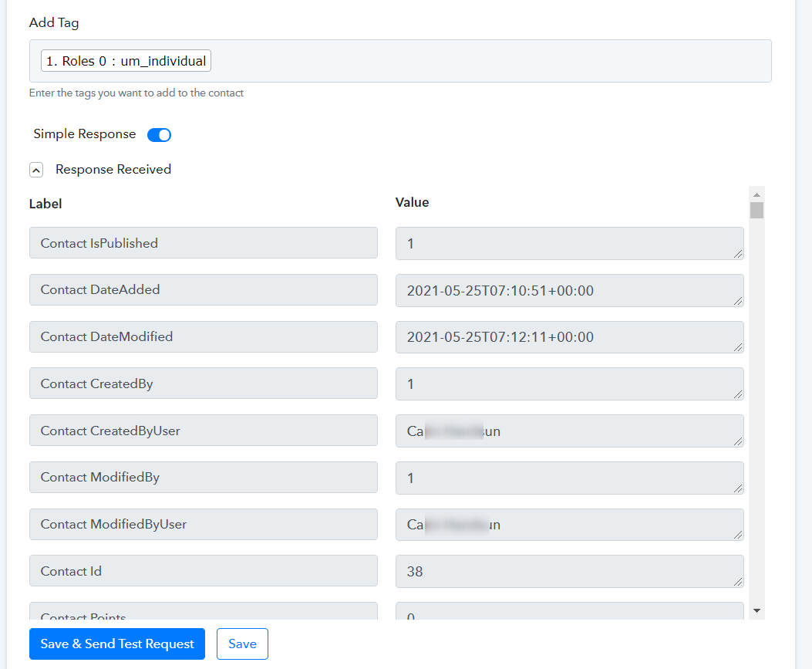The height and width of the screenshot is (669, 812).
Task: Click resize handle of Contact DateAdded value
Action: click(x=739, y=301)
